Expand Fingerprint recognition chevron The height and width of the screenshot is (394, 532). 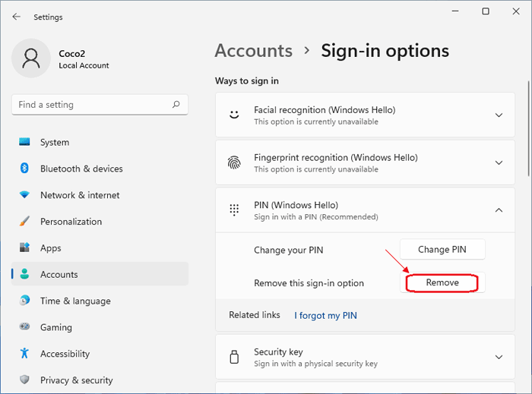tap(499, 162)
